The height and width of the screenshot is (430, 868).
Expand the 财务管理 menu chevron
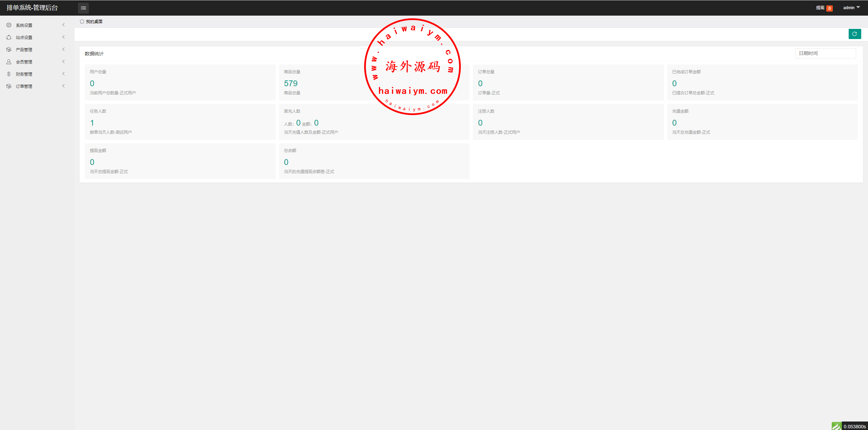coord(63,74)
